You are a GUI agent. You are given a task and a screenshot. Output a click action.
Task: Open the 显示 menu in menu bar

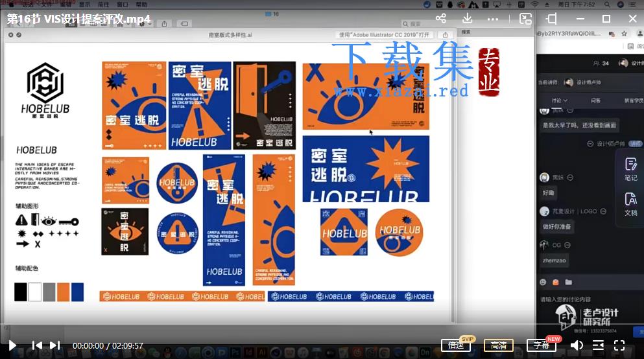click(84, 5)
